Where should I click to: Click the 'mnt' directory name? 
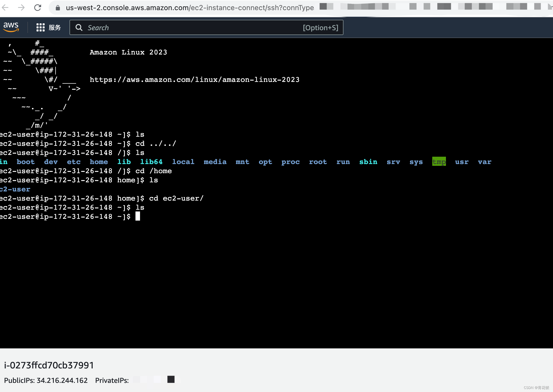pyautogui.click(x=243, y=162)
